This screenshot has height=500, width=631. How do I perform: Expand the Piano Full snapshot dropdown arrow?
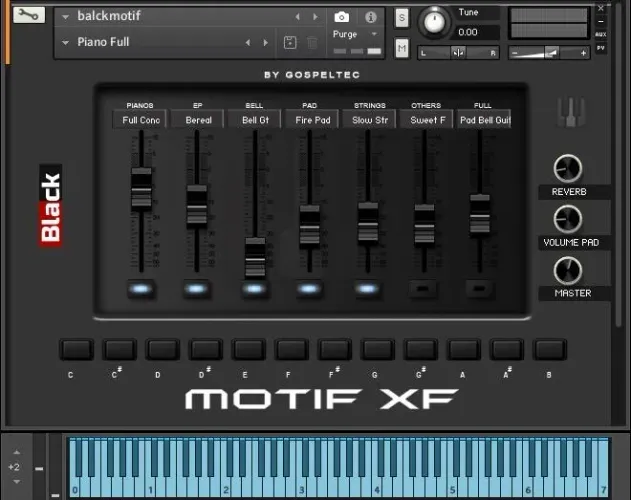pyautogui.click(x=65, y=42)
